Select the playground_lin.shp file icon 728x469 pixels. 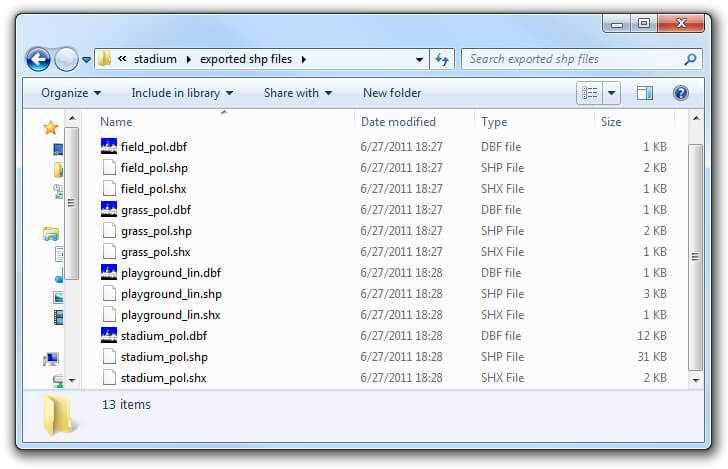[x=109, y=293]
